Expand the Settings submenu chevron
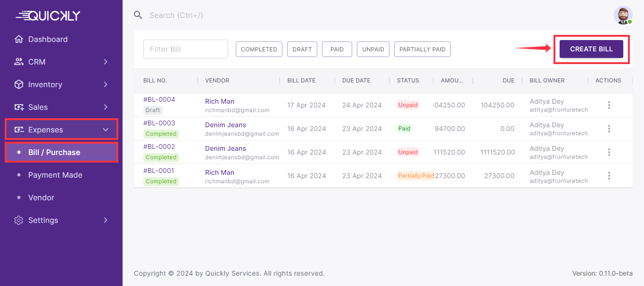Image resolution: width=644 pixels, height=286 pixels. [x=106, y=220]
